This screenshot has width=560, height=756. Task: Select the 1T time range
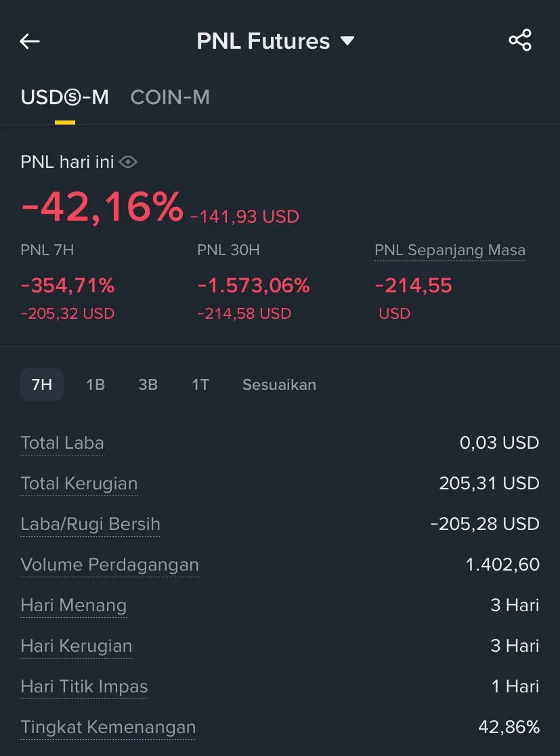pos(200,384)
